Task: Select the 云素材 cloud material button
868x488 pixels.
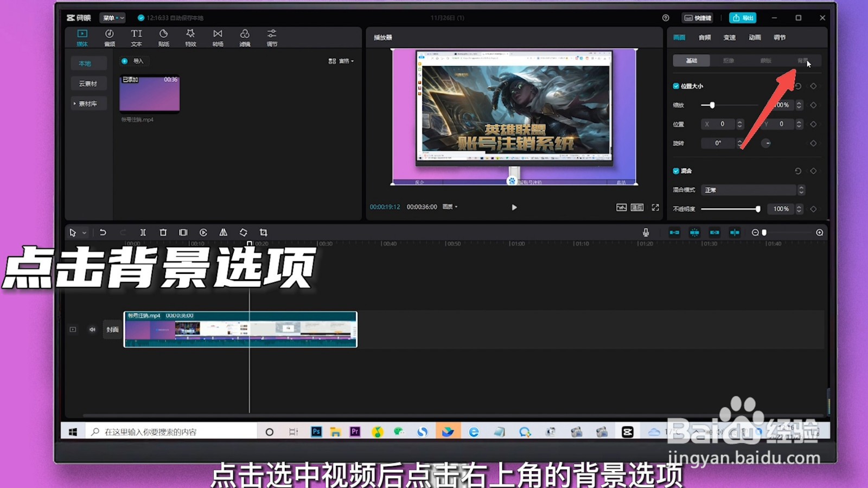Action: (88, 84)
